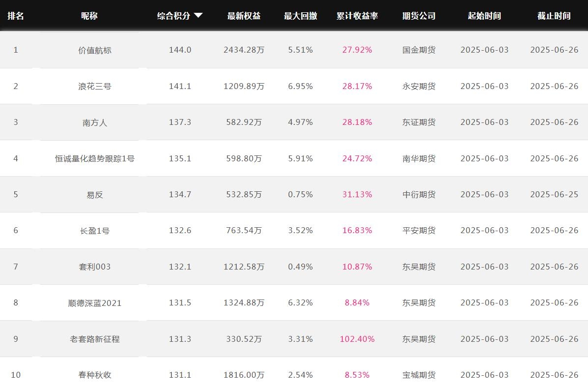Select nickname 顺德深蓝2021
The width and height of the screenshot is (588, 392).
coord(95,303)
